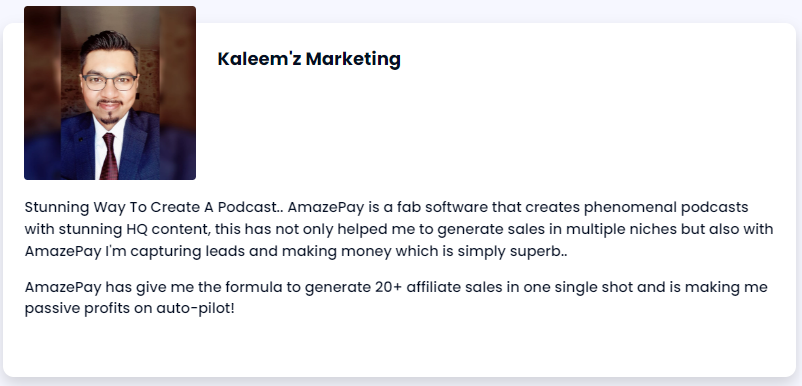802x386 pixels.
Task: Click the red tie in the photo
Action: [x=109, y=156]
